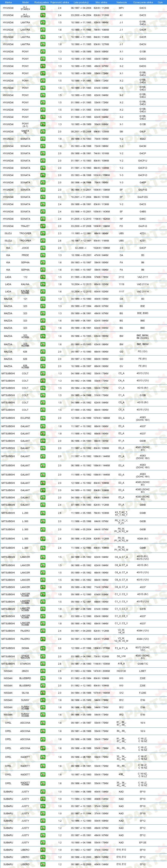Select the STARION model cell
Screen dimensions: 167x868
(x=25, y=664)
